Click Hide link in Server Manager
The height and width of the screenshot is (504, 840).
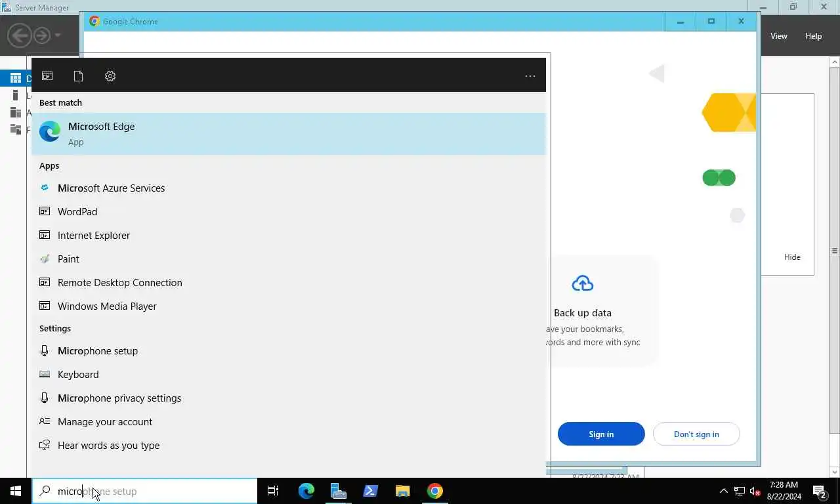[792, 257]
